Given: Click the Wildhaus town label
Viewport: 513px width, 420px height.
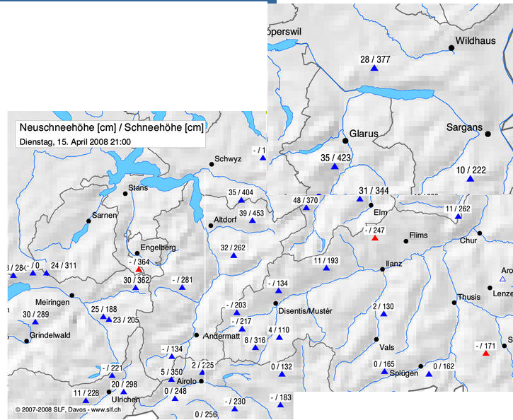Looking at the screenshot, I should (475, 41).
